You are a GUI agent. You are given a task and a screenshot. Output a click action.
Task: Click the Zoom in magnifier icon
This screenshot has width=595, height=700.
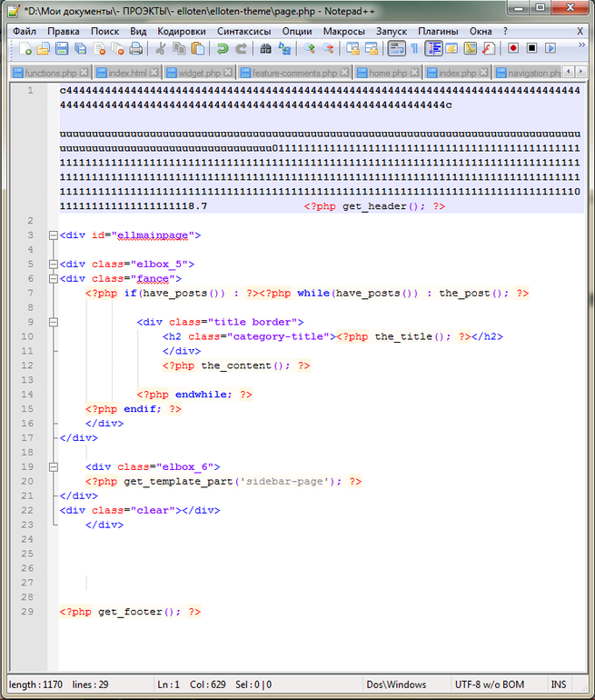309,48
